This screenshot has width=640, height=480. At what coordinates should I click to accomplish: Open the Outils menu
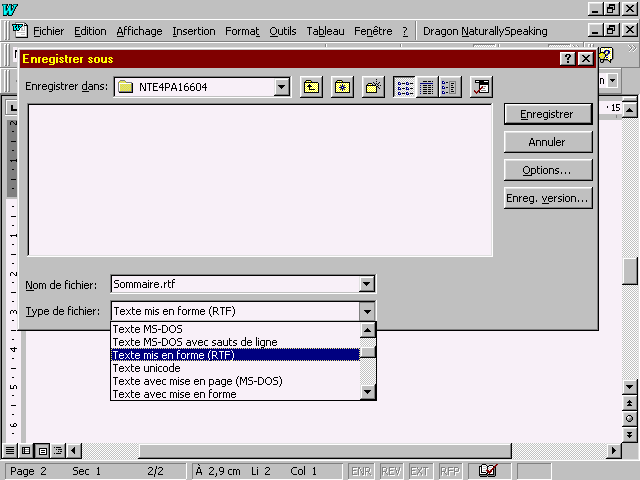point(283,31)
